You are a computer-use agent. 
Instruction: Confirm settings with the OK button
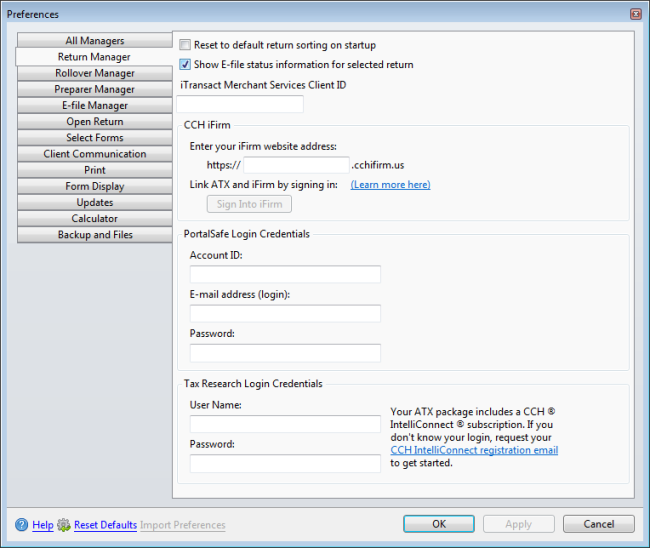tap(439, 524)
